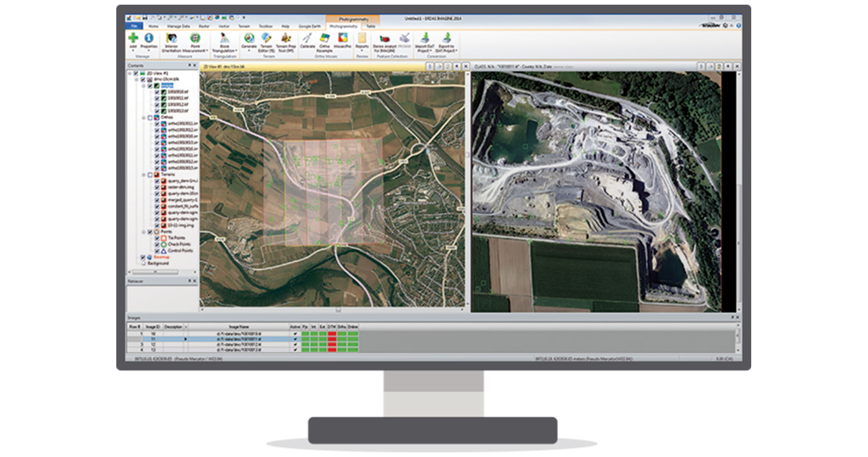Viewport: 868px width, 457px height.
Task: Toggle the Terrains group checkbox
Action: click(150, 175)
